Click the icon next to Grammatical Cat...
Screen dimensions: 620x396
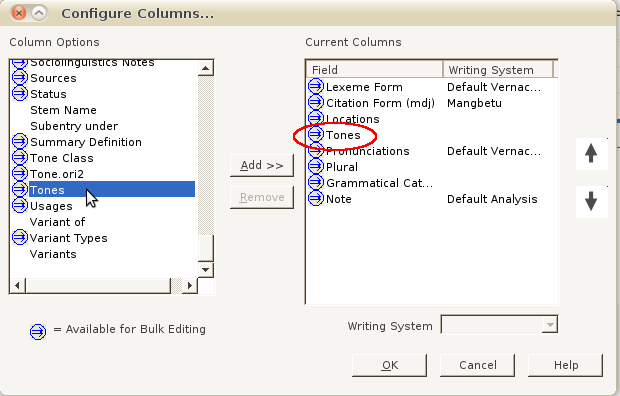316,182
